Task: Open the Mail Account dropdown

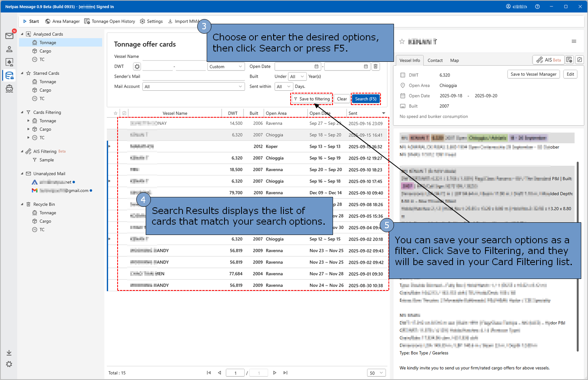Action: (194, 86)
